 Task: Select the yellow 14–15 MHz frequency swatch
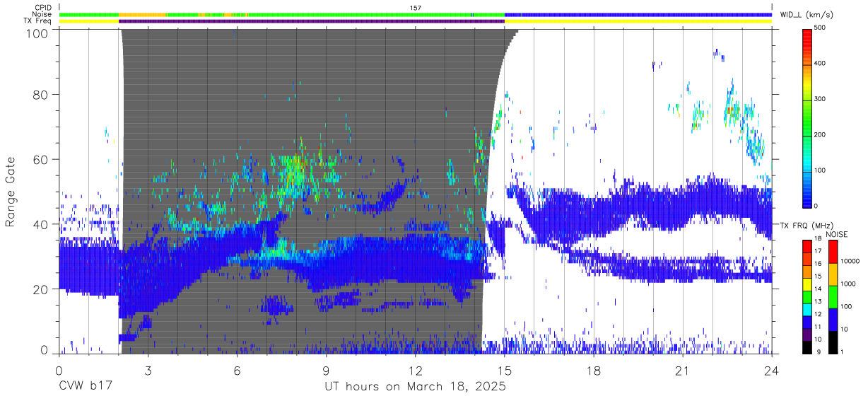coord(807,284)
